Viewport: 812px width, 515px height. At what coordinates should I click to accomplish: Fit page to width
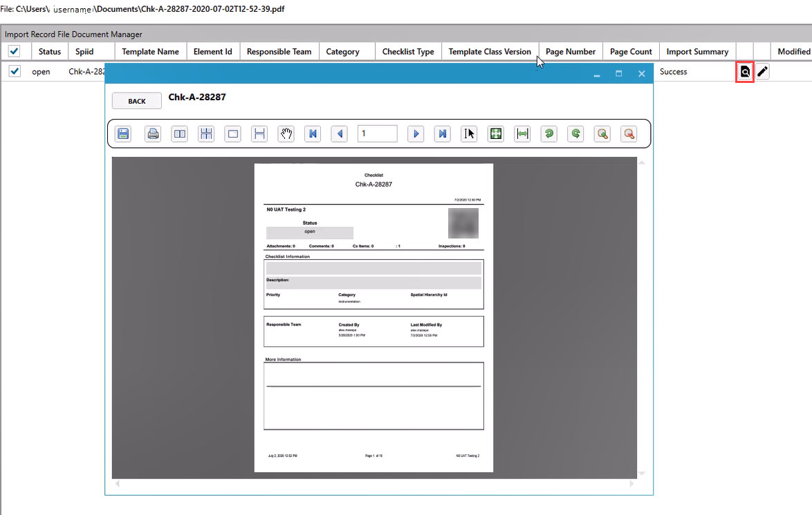coord(522,134)
